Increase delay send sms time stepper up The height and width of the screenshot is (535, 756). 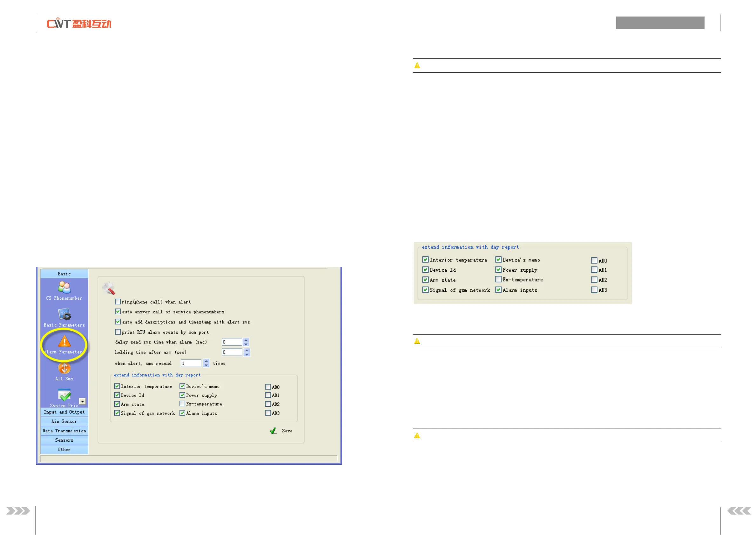[x=246, y=340]
